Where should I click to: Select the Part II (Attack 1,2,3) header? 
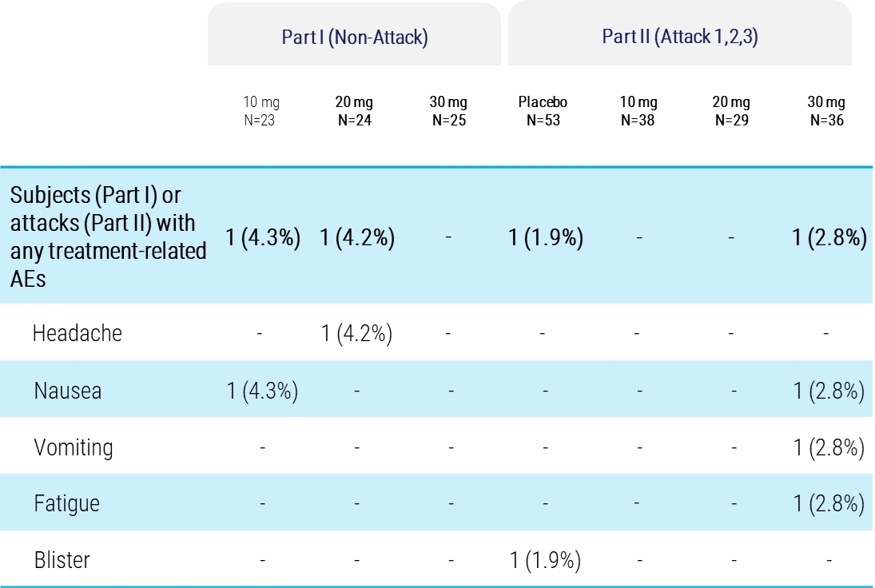pyautogui.click(x=680, y=38)
